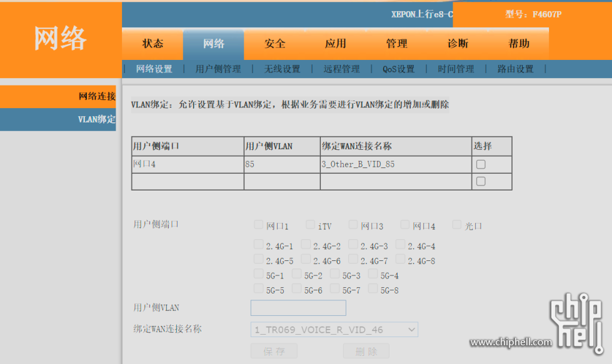Select 网络连接 in the sidebar

click(x=58, y=96)
